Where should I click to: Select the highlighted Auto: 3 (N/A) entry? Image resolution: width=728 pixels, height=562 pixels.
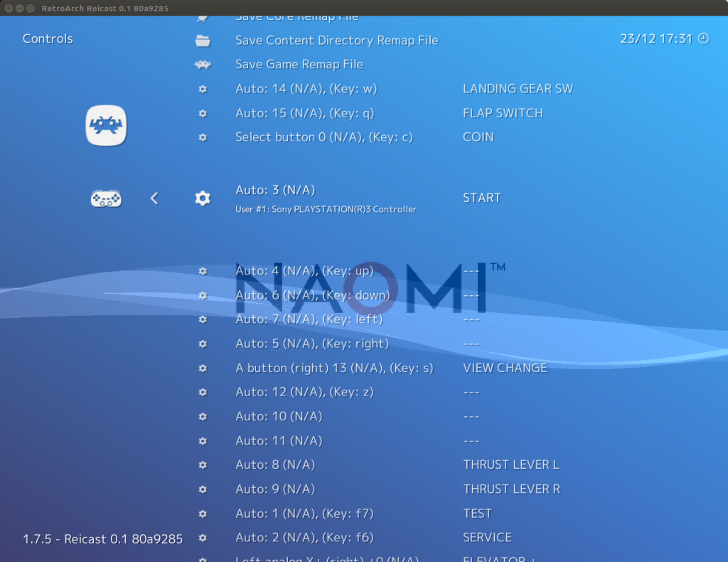pyautogui.click(x=275, y=190)
